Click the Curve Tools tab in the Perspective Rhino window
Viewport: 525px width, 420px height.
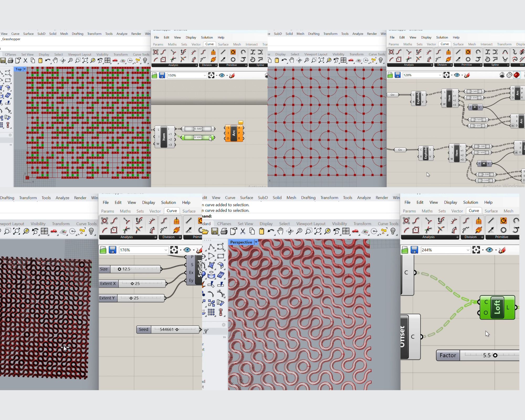pos(388,224)
